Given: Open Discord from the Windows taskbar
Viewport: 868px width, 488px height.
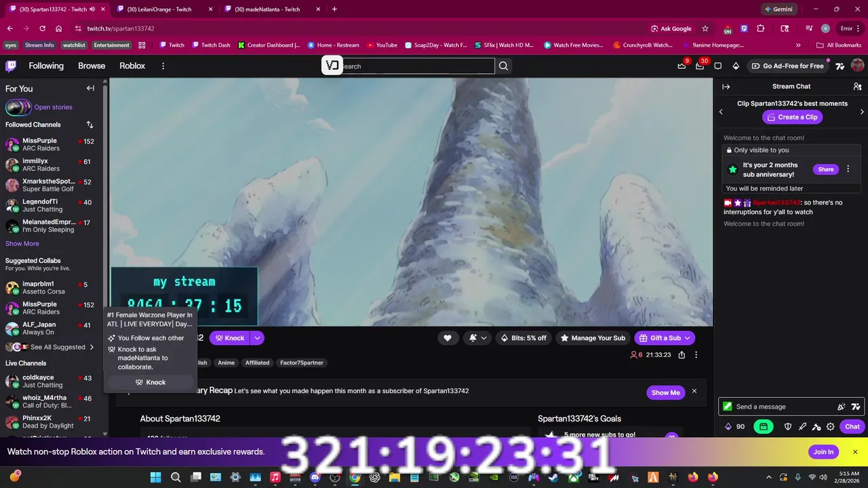Looking at the screenshot, I should pos(315,477).
